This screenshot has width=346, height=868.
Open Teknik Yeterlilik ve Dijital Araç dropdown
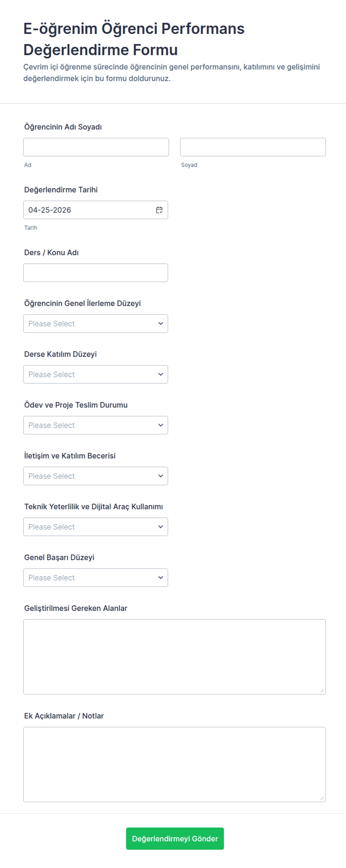(96, 527)
